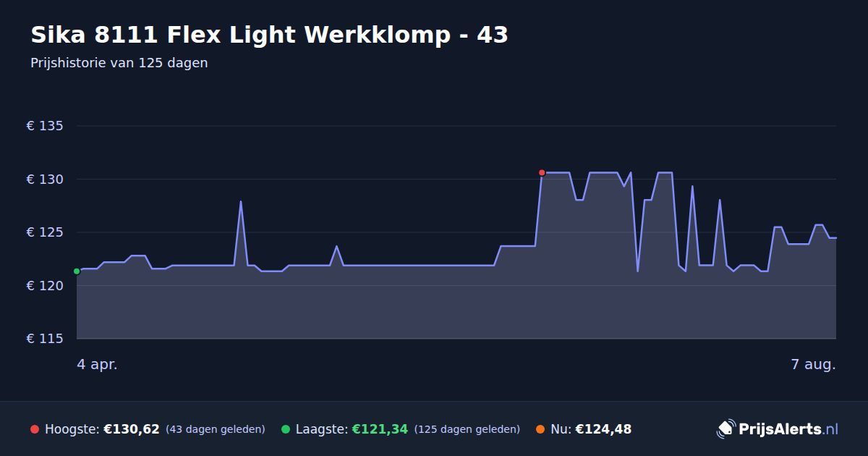Image resolution: width=868 pixels, height=456 pixels.
Task: Click the text 43 dagen geleden
Action: [x=216, y=429]
